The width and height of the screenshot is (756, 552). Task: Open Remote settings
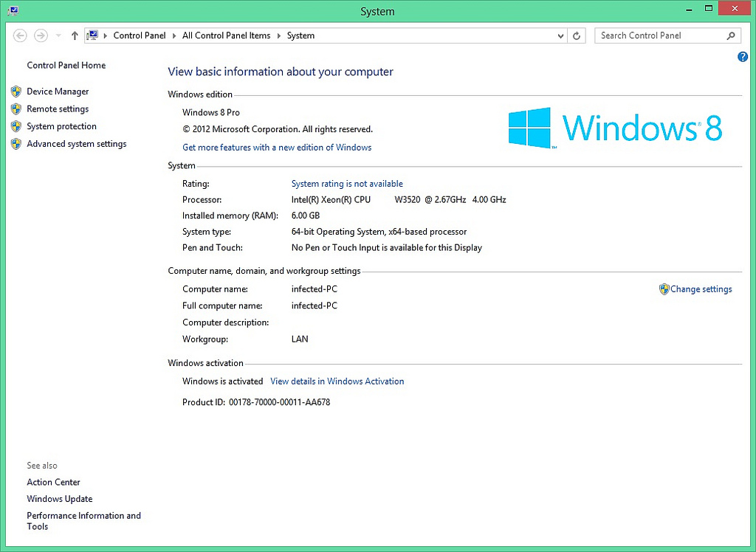(58, 109)
